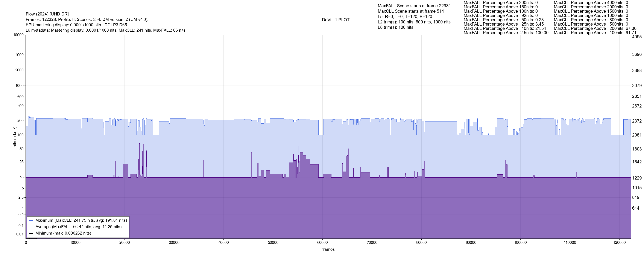Click the L6 metadata mastering display line

[105, 30]
